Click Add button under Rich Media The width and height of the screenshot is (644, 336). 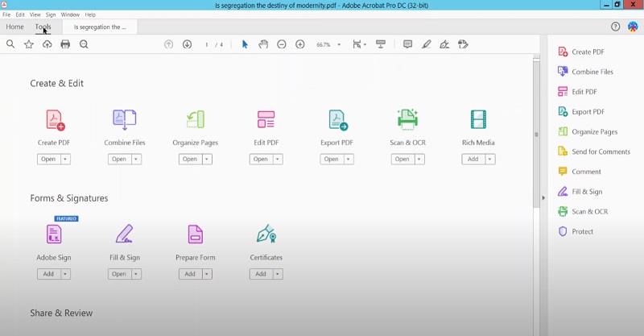pos(473,160)
